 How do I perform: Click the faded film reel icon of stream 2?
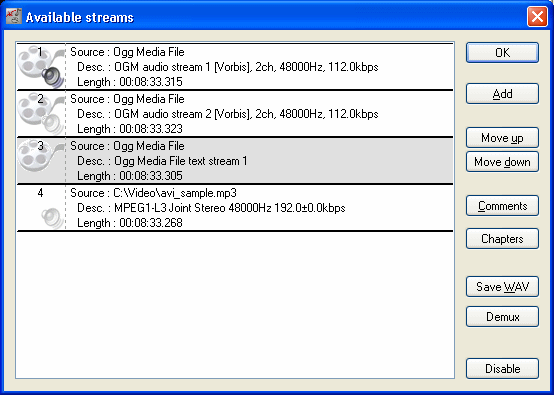pyautogui.click(x=41, y=114)
